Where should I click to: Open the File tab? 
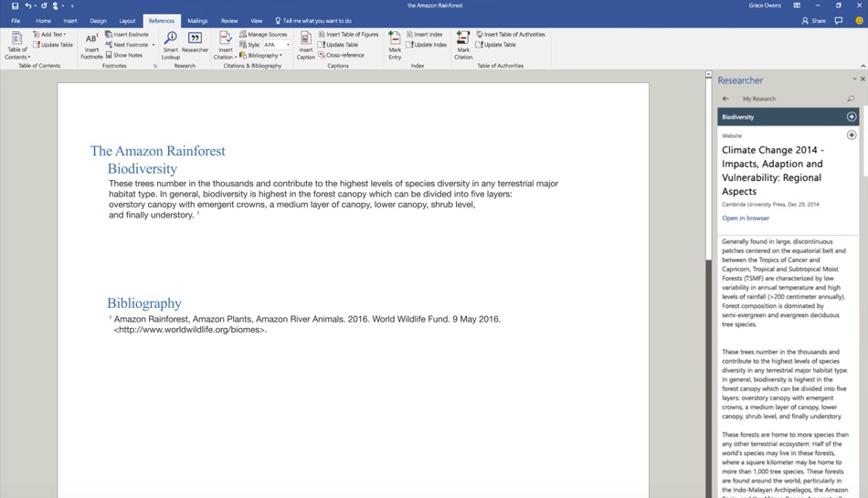tap(16, 21)
